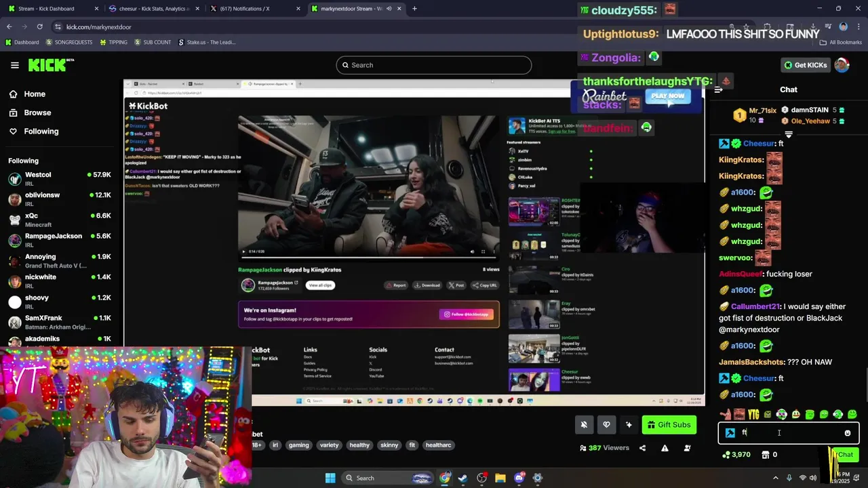
Task: Select the healtharc tag
Action: pos(438,445)
